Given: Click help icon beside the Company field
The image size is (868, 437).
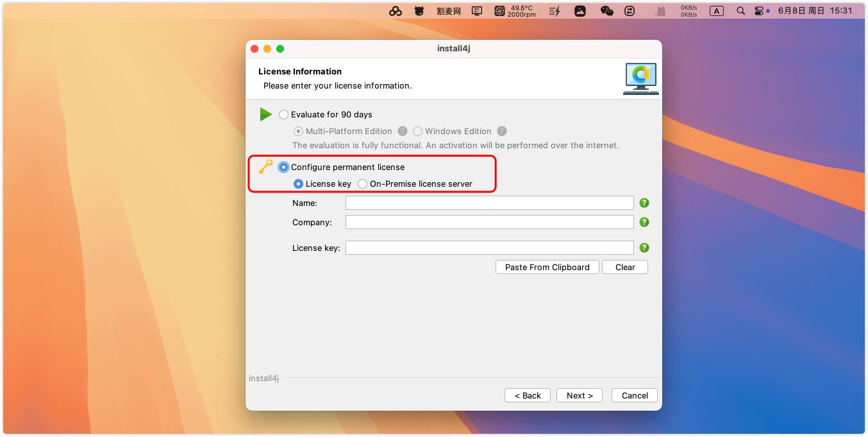Looking at the screenshot, I should point(644,222).
